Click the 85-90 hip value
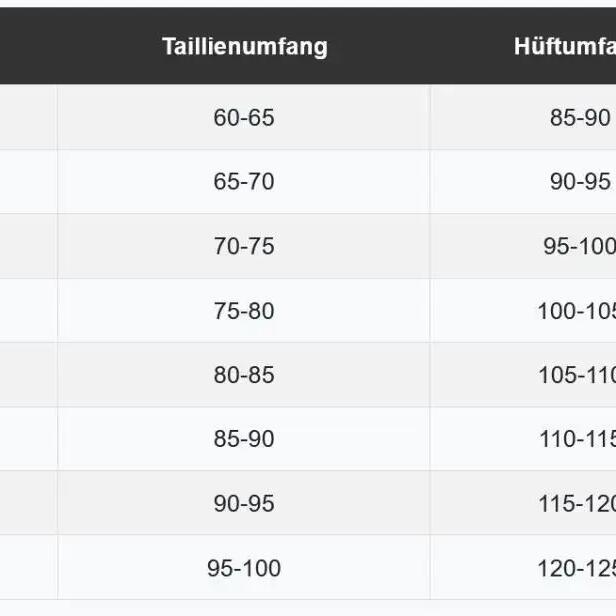The height and width of the screenshot is (616, 616). click(580, 117)
